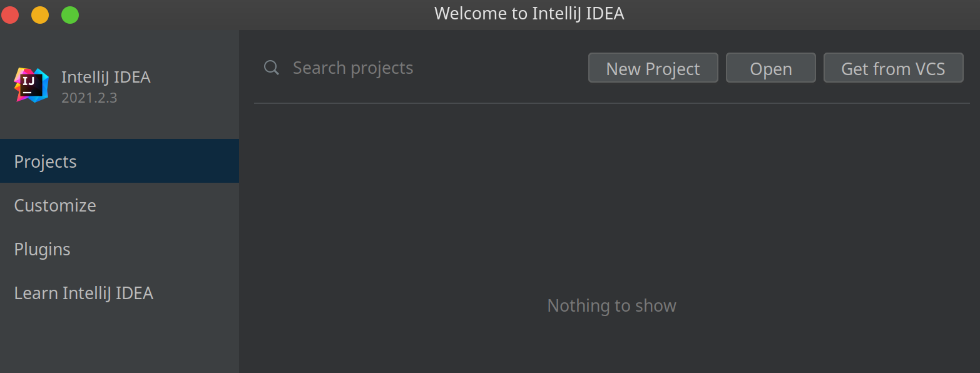
Task: Go to Learn IntelliJ IDEA
Action: [84, 293]
